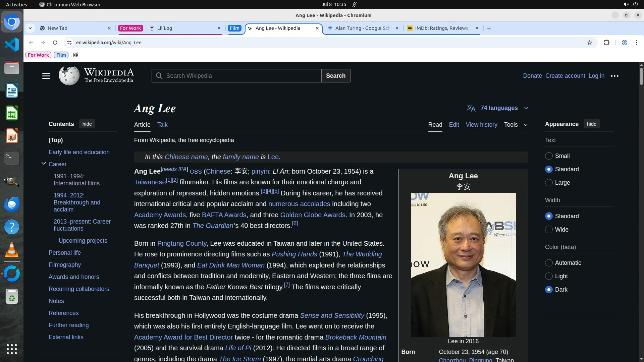
Task: Hide the Appearance panel
Action: pos(591,124)
